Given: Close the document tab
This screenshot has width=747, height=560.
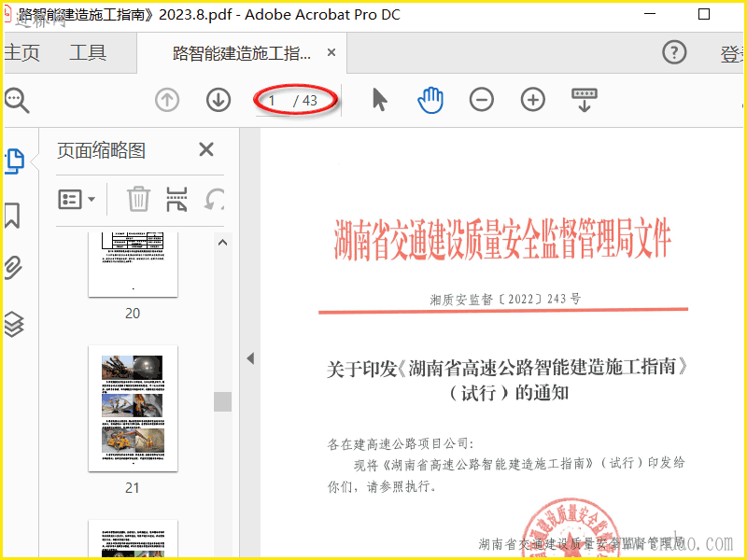Looking at the screenshot, I should 331,52.
